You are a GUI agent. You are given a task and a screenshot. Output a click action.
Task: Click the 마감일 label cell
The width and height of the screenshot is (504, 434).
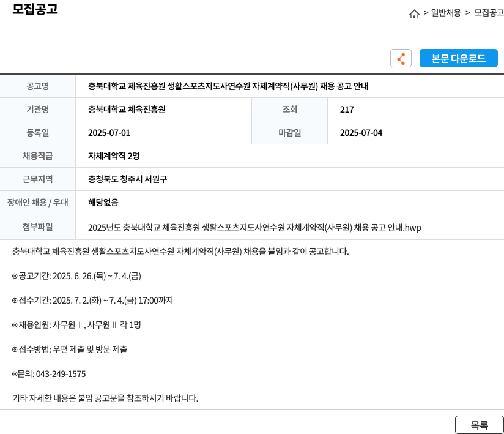point(289,133)
